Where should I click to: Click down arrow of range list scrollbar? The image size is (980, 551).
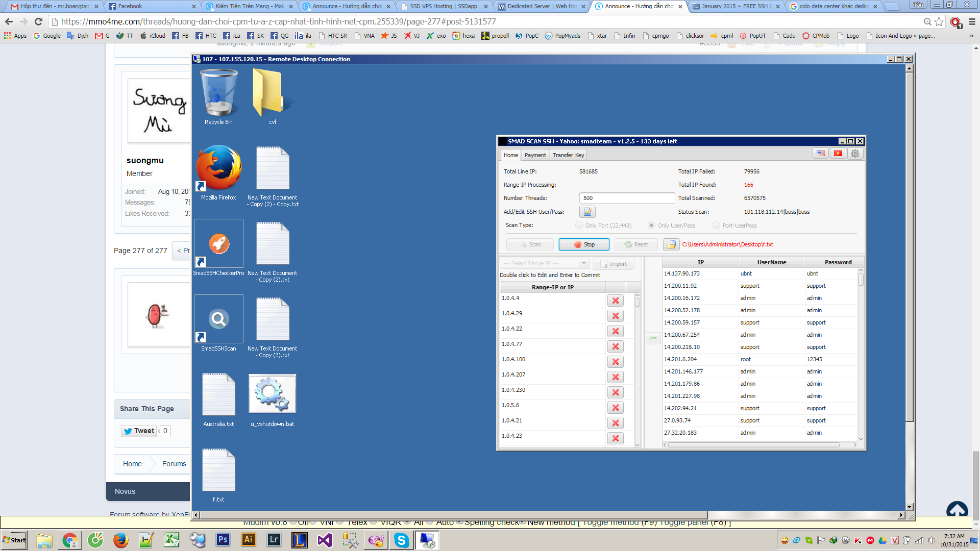point(637,445)
